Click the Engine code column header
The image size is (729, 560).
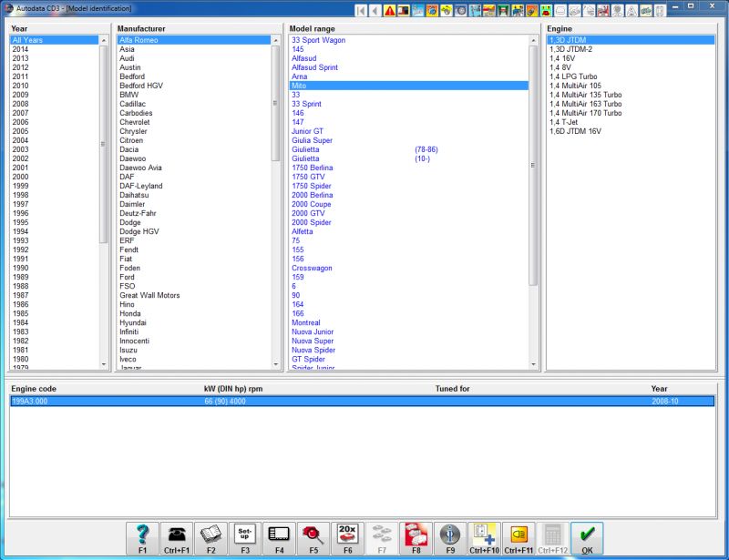point(34,389)
